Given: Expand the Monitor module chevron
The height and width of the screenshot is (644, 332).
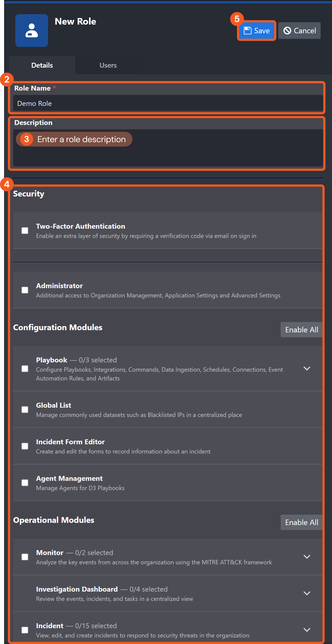Looking at the screenshot, I should (307, 557).
